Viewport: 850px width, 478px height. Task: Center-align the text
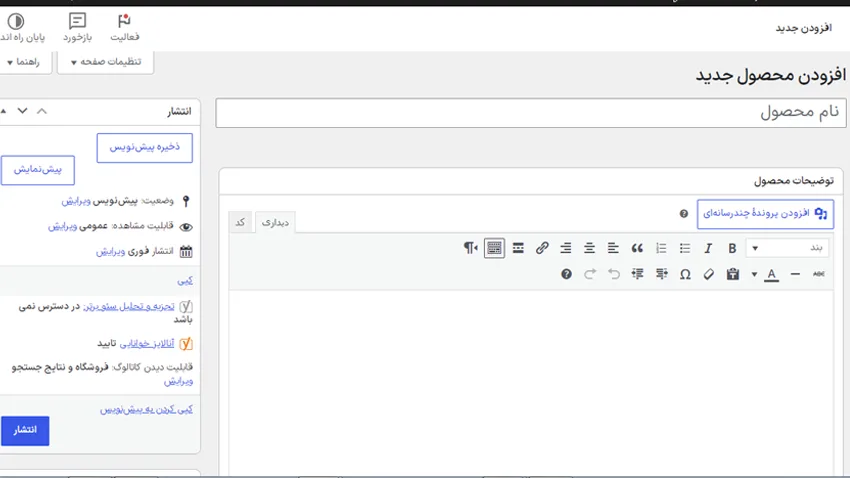click(589, 248)
